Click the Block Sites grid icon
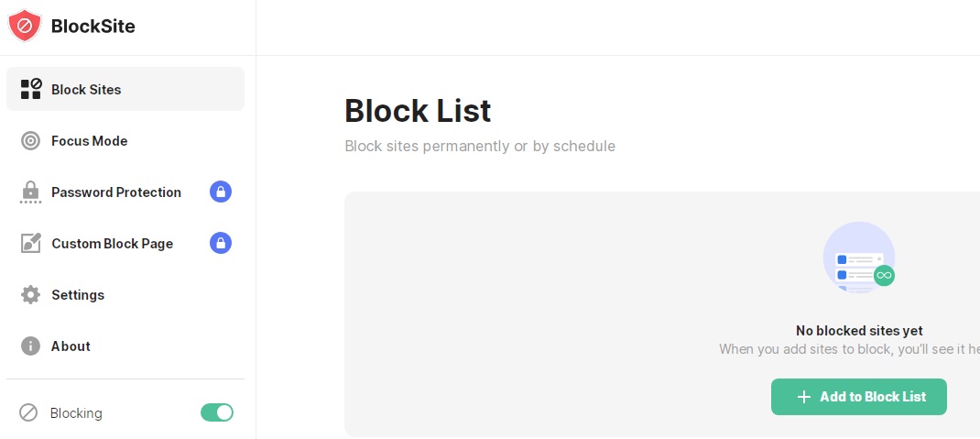Viewport: 980px width, 439px height. (30, 89)
